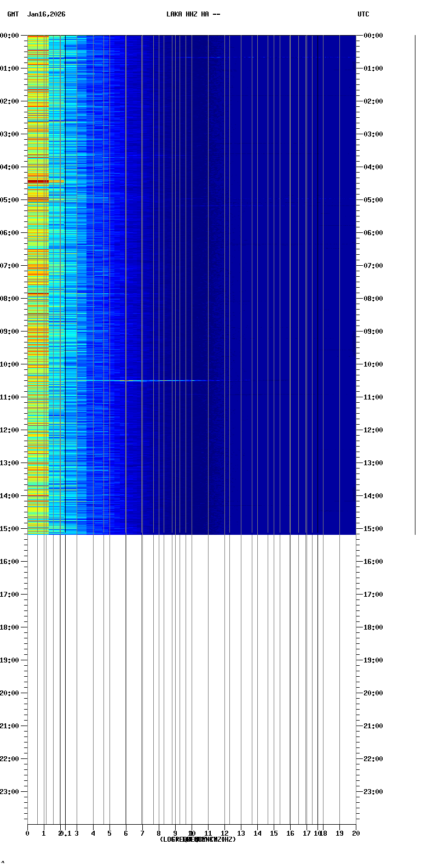Viewport: 439px width, 868px height.
Task: Click the dark red band near 04:30
Action: [x=38, y=181]
